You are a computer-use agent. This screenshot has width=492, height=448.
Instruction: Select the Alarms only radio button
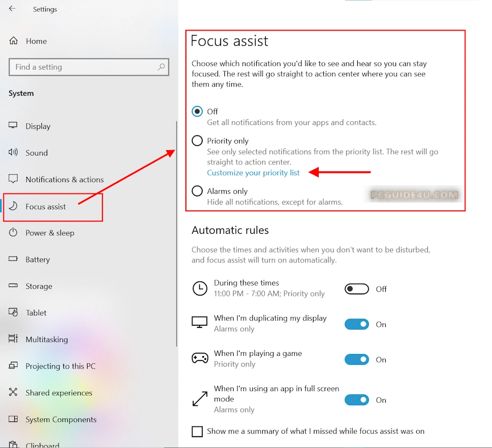pos(197,191)
